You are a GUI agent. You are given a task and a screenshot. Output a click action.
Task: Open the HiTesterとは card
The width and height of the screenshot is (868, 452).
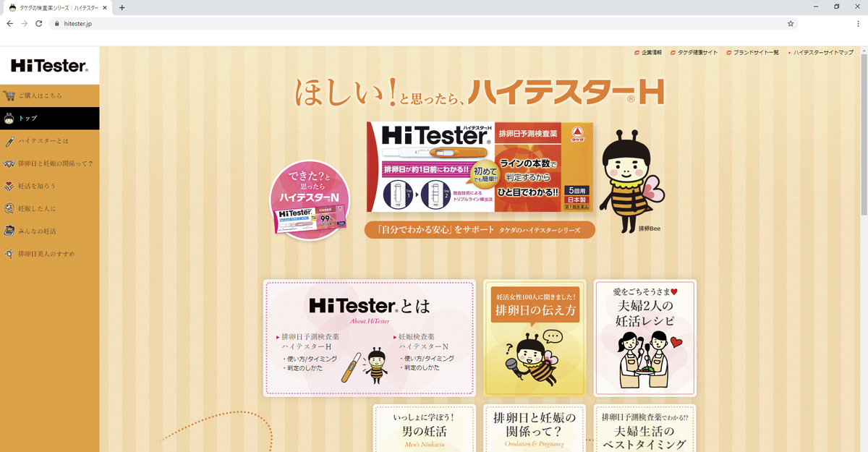(370, 338)
